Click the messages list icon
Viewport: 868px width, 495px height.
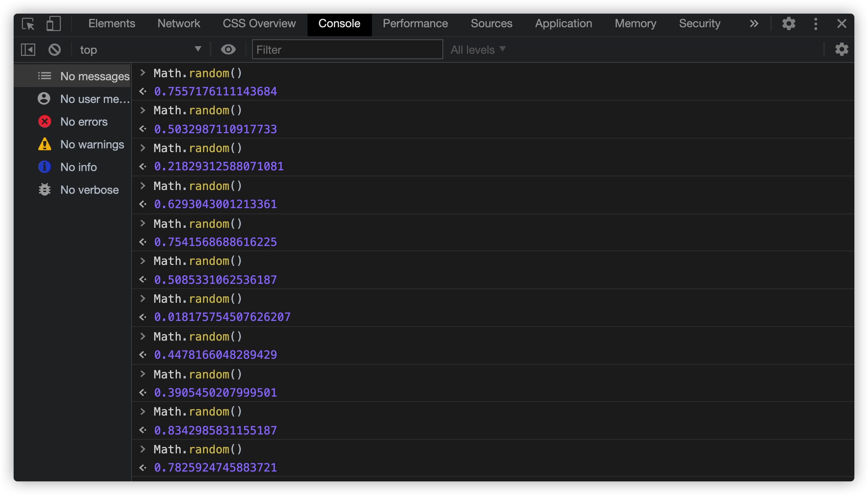pyautogui.click(x=44, y=76)
